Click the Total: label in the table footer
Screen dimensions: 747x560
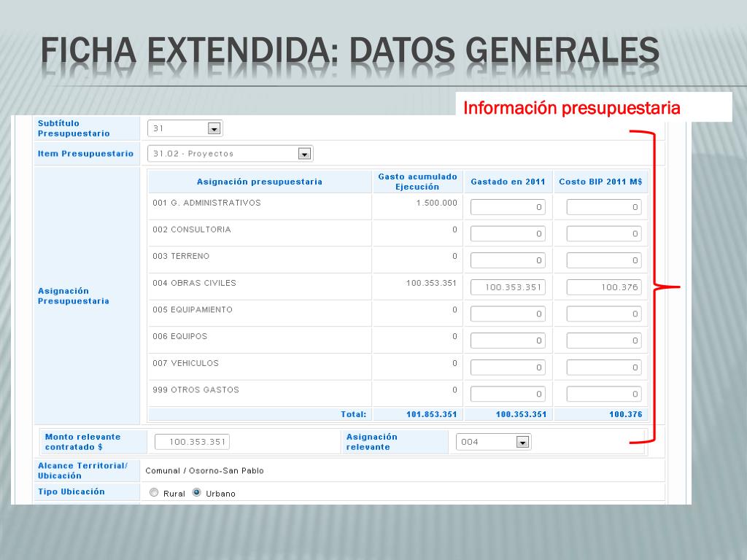(x=354, y=414)
